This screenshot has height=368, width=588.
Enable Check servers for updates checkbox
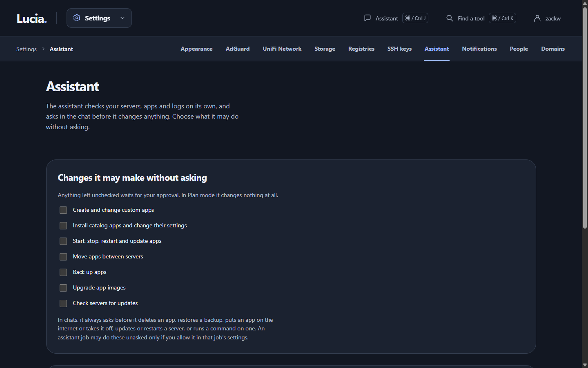tap(63, 303)
